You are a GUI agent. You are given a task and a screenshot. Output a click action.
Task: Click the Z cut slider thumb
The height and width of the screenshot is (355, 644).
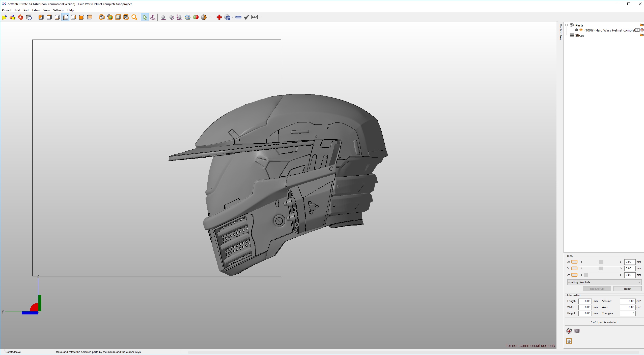(586, 275)
